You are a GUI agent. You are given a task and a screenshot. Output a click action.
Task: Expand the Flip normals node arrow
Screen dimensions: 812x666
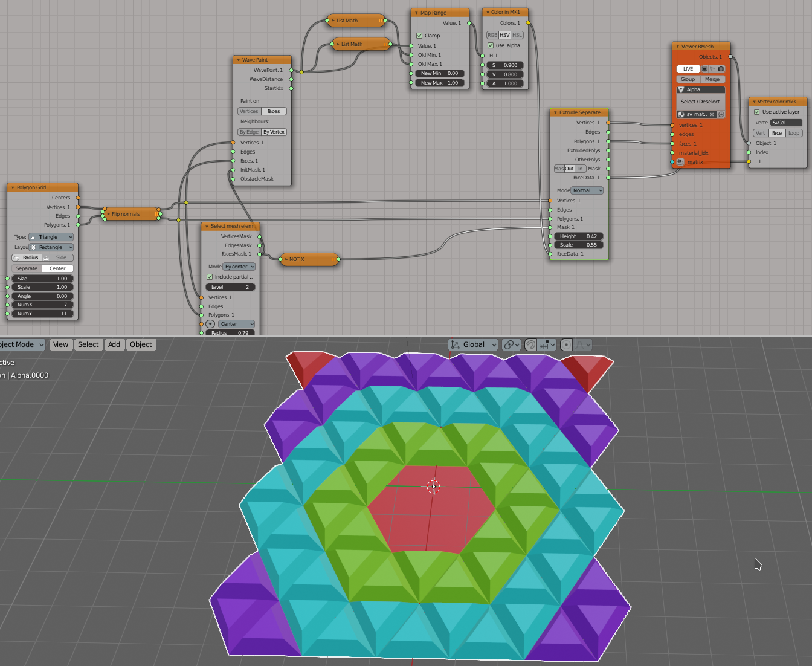click(109, 214)
